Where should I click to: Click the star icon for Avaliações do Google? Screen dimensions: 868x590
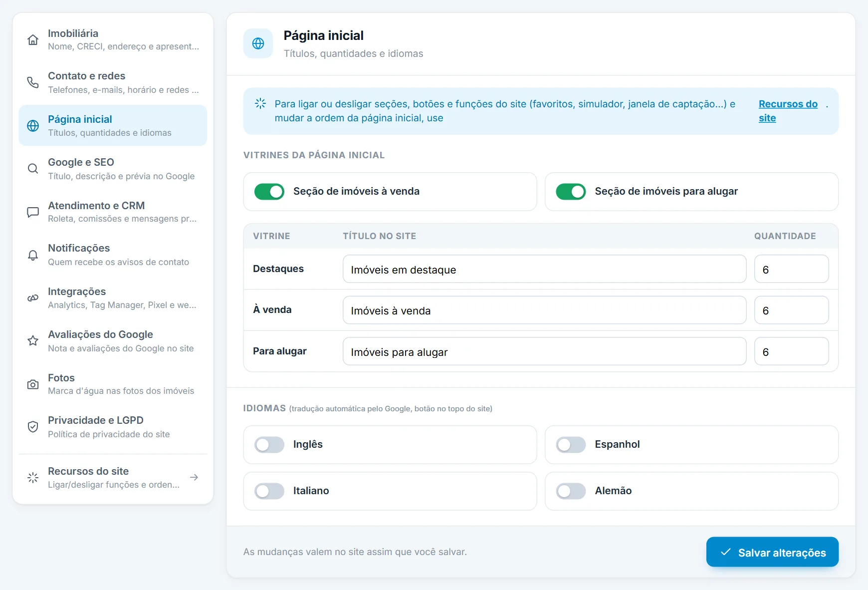33,341
